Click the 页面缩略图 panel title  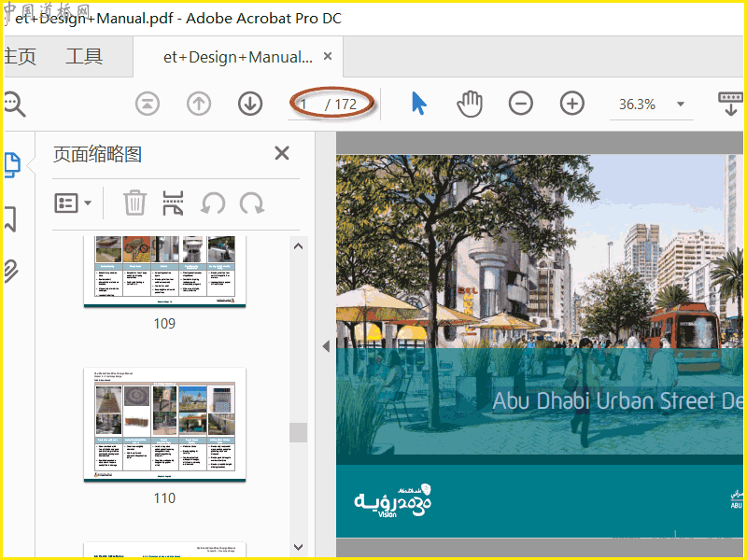coord(97,154)
